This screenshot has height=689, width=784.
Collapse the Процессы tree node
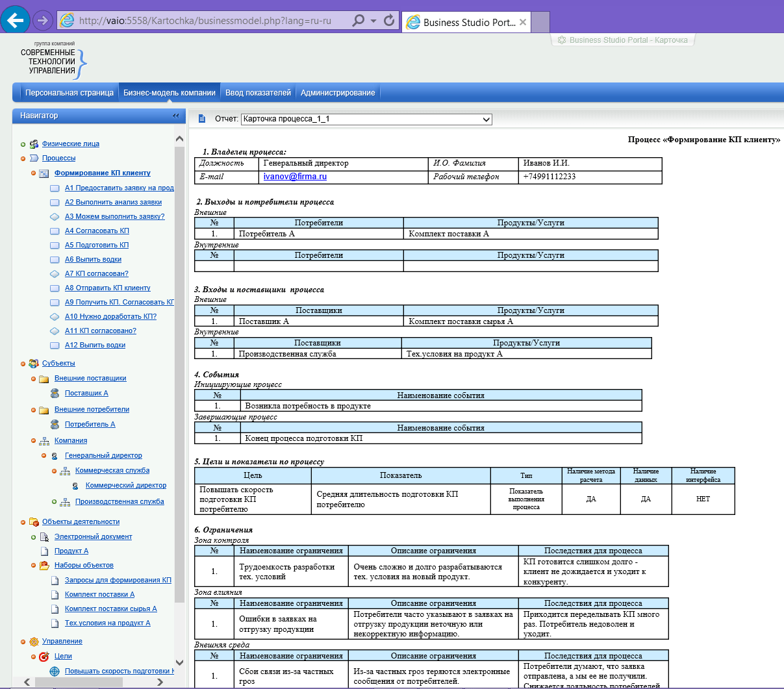click(23, 158)
